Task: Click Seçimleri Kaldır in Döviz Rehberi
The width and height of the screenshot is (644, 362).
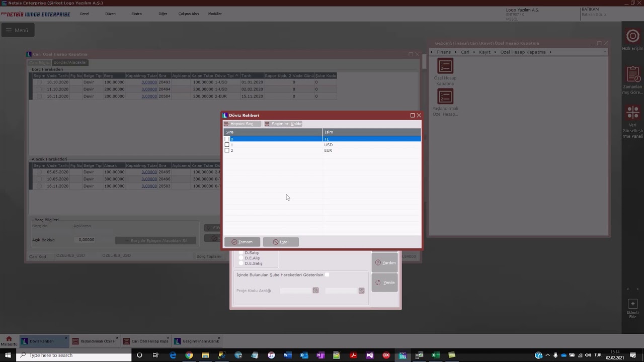Action: (x=283, y=124)
